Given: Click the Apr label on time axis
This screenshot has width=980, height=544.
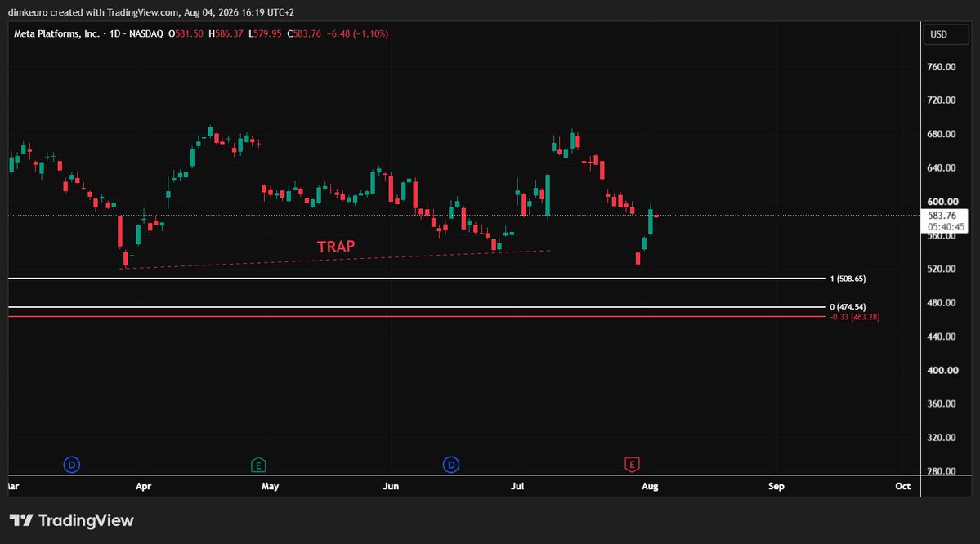Looking at the screenshot, I should point(143,486).
